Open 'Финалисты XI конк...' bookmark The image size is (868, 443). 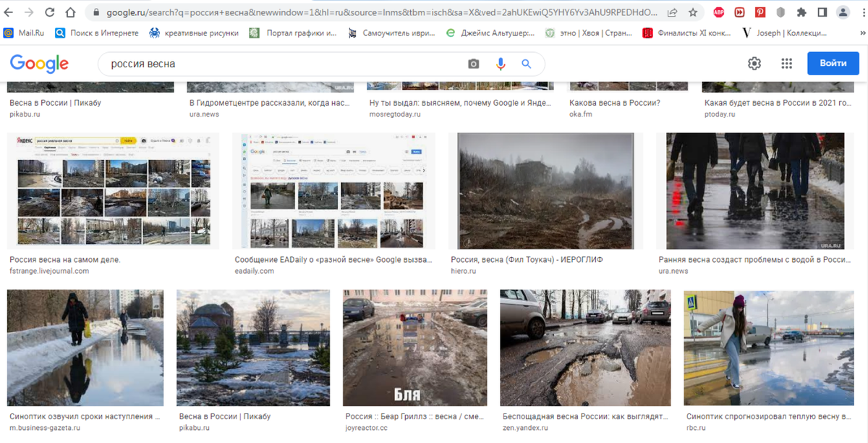coord(688,33)
